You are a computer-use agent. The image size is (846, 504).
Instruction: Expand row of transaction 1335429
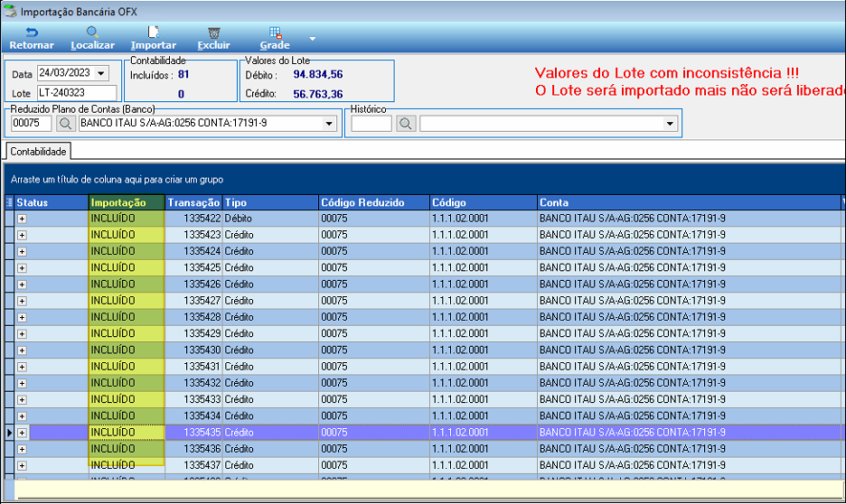pos(22,333)
